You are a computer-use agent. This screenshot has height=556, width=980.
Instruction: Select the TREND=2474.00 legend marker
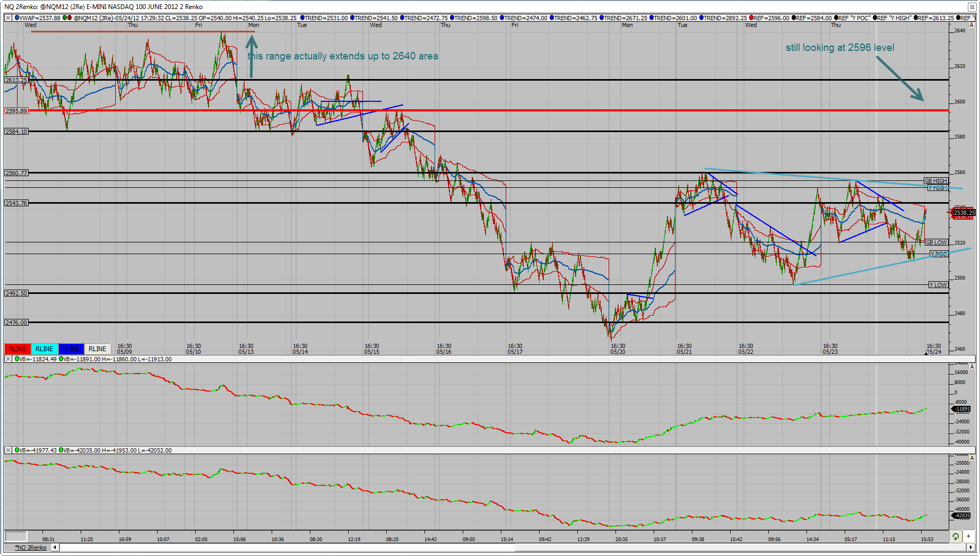coord(502,18)
